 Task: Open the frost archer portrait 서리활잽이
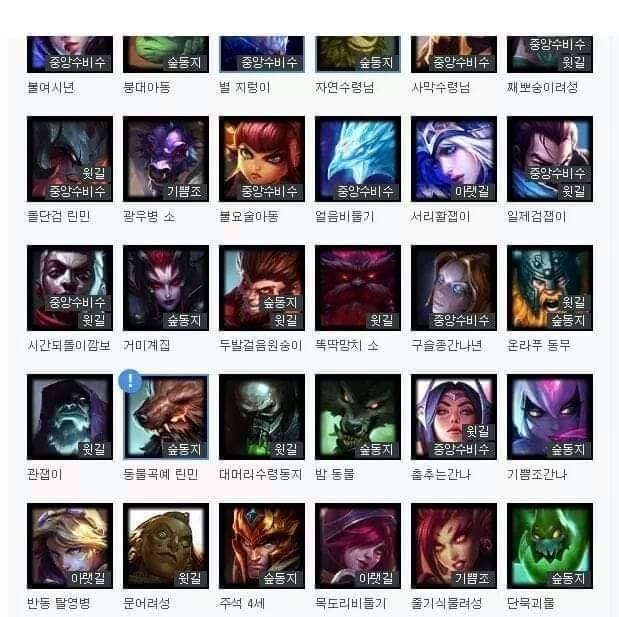(x=454, y=159)
